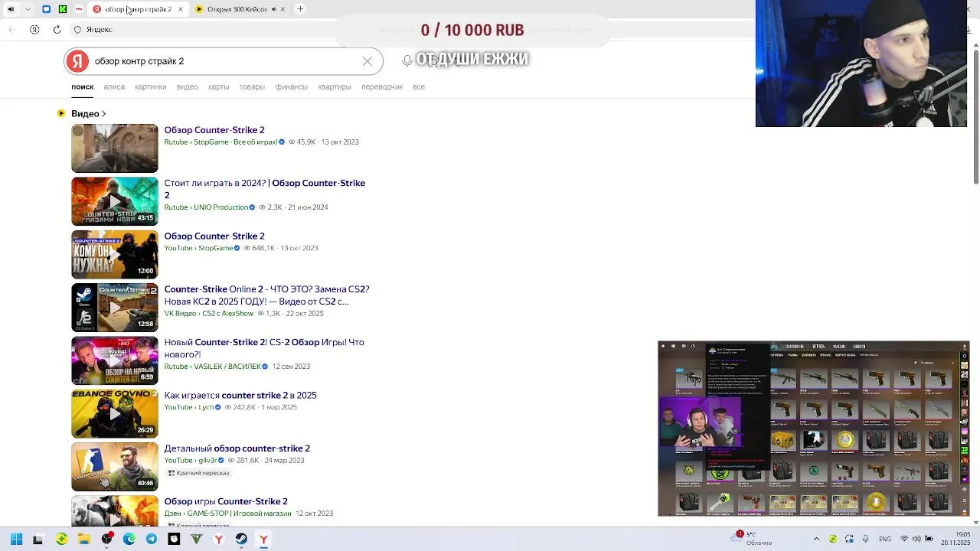This screenshot has width=980, height=551.
Task: Close the 'Открыл 300 Кейсов' tab
Action: click(283, 9)
